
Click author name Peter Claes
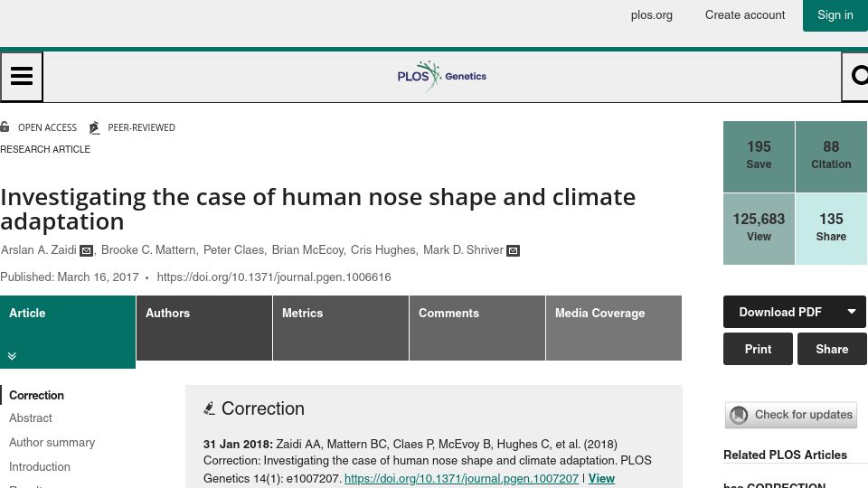click(x=233, y=250)
